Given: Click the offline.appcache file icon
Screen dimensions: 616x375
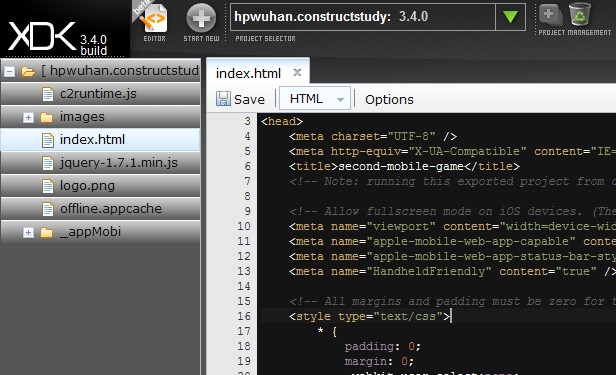Looking at the screenshot, I should 48,209.
